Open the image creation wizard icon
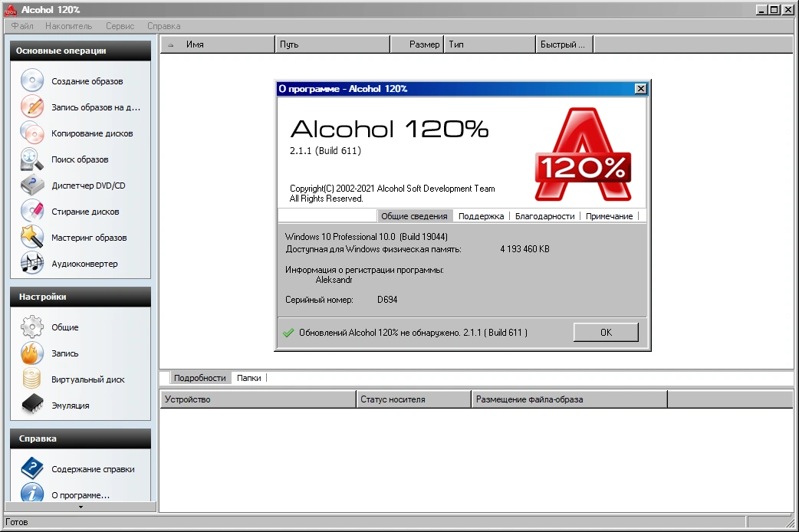799x532 pixels. (x=32, y=80)
